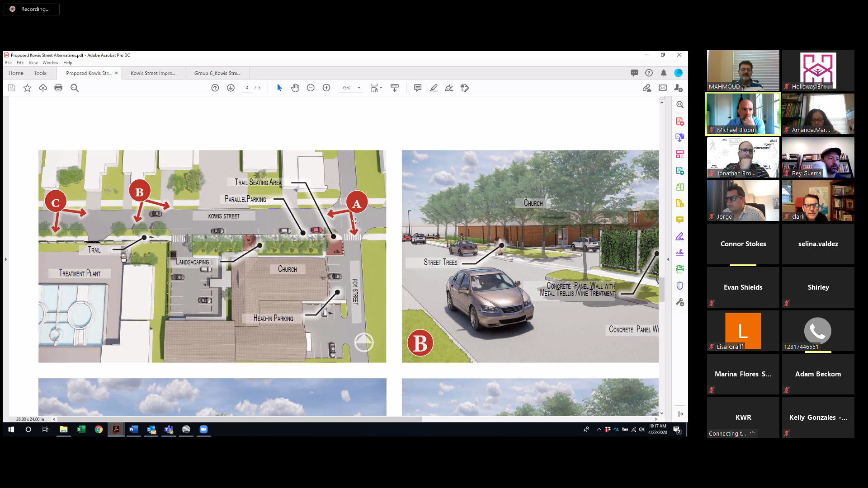Screen dimensions: 868x488
Task: Click the page number field
Action: (x=247, y=88)
